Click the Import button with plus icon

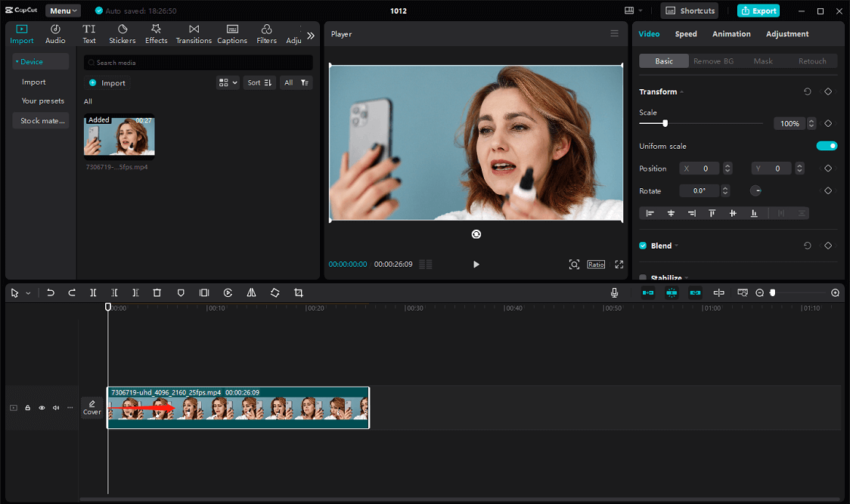[x=107, y=83]
